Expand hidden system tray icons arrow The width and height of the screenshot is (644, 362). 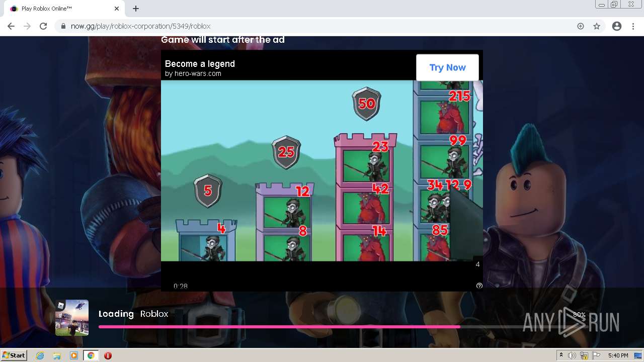pyautogui.click(x=561, y=355)
